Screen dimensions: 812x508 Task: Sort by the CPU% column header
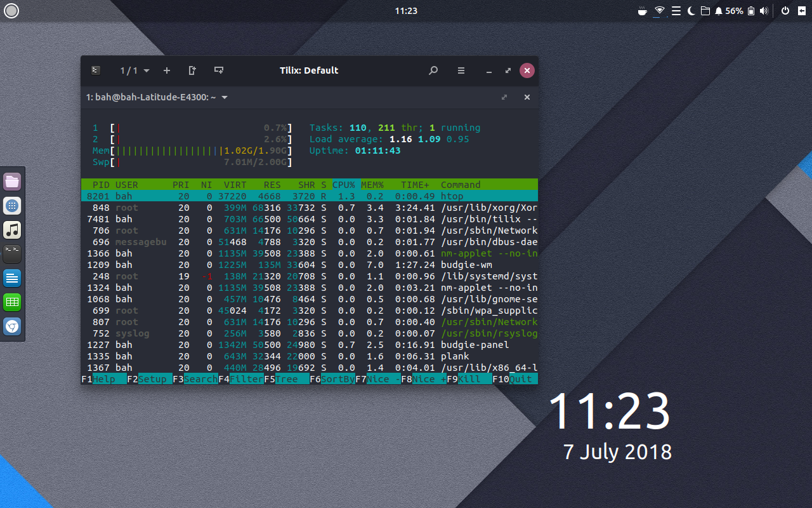[x=344, y=185]
